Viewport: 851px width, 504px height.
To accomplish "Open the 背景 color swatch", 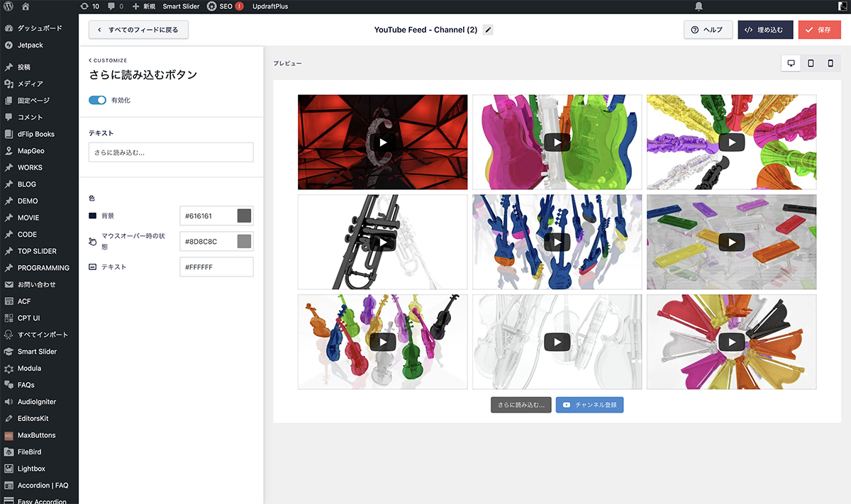I will pyautogui.click(x=244, y=215).
